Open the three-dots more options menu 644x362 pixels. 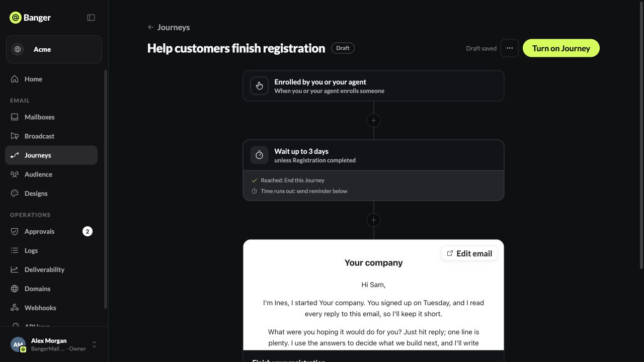[x=510, y=48]
